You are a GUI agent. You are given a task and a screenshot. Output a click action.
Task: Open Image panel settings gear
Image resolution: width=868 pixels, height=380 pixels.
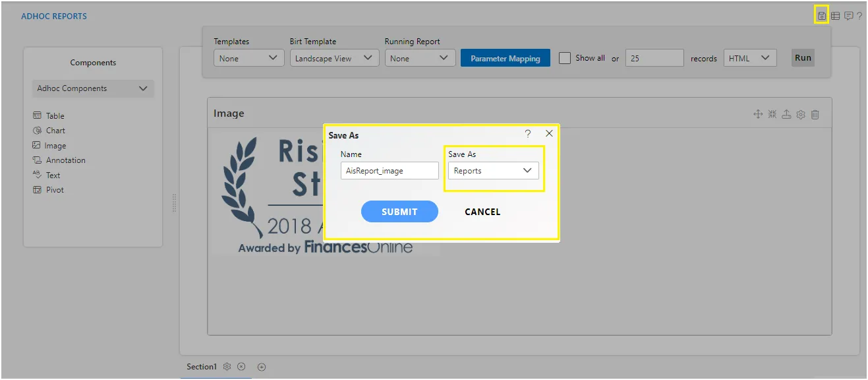pos(801,114)
